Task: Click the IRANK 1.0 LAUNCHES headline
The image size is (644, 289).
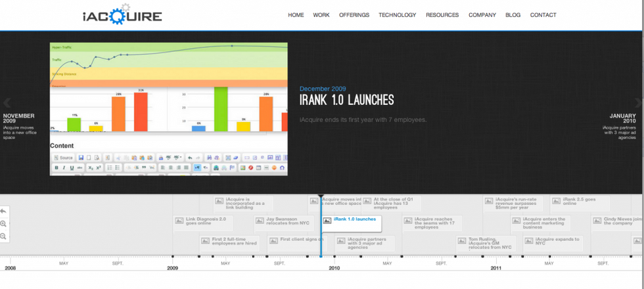Action: coord(347,100)
